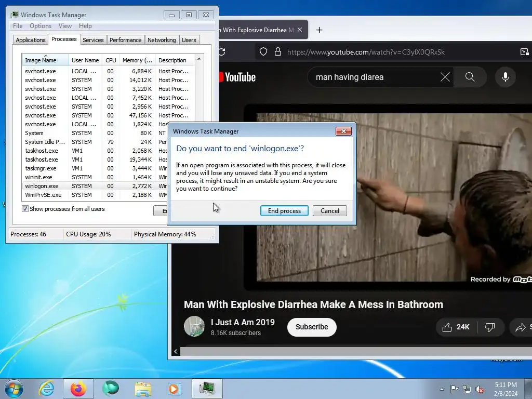Click the site security padlock icon
This screenshot has width=532, height=399.
coord(278,51)
